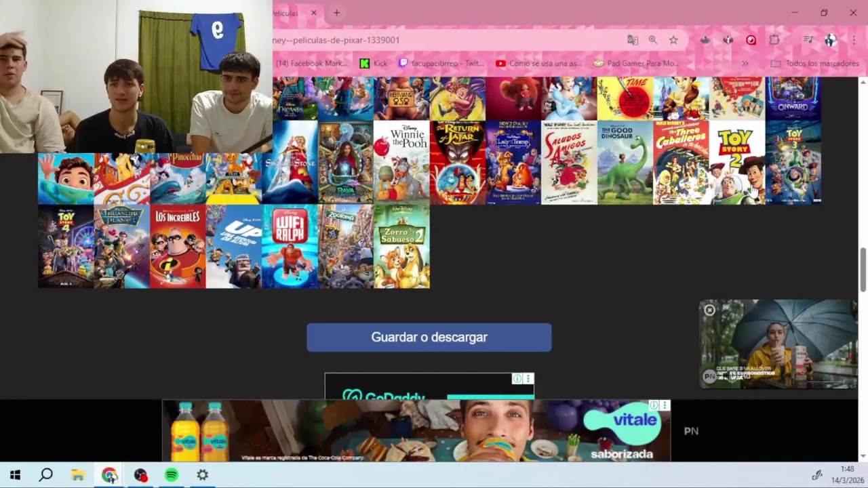Bookmark this page with the star icon
Image resolution: width=868 pixels, height=488 pixels.
(x=673, y=40)
